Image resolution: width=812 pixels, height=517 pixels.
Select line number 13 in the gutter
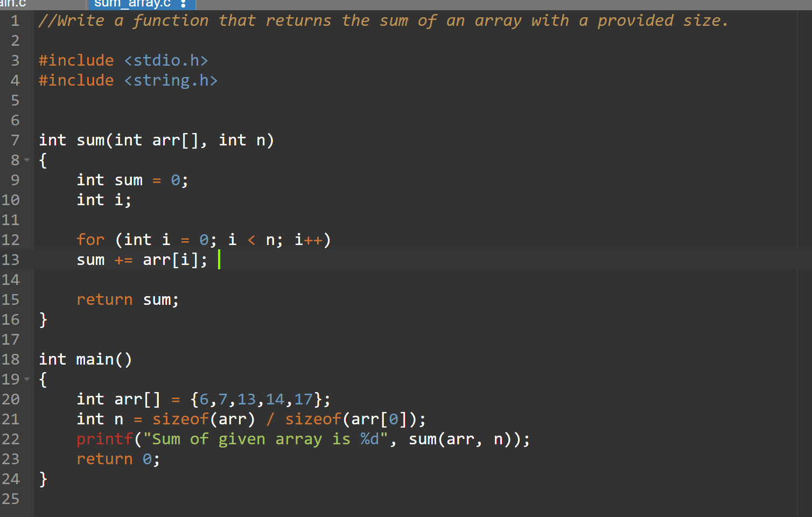coord(11,260)
